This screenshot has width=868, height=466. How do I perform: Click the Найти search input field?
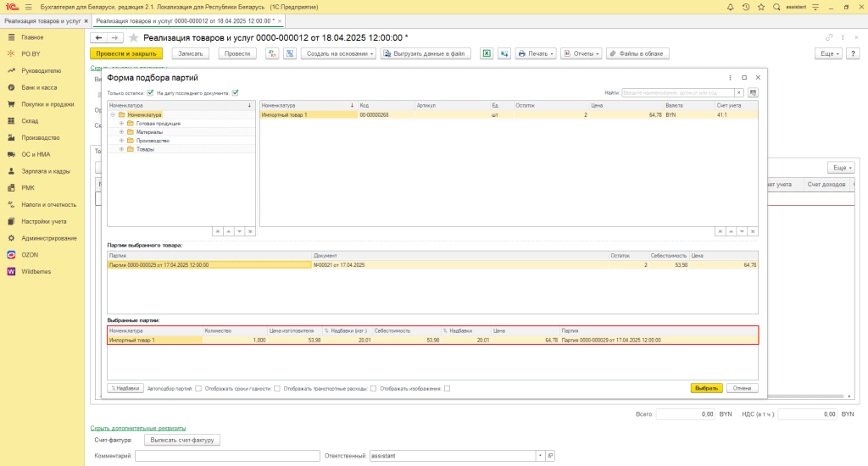click(678, 93)
